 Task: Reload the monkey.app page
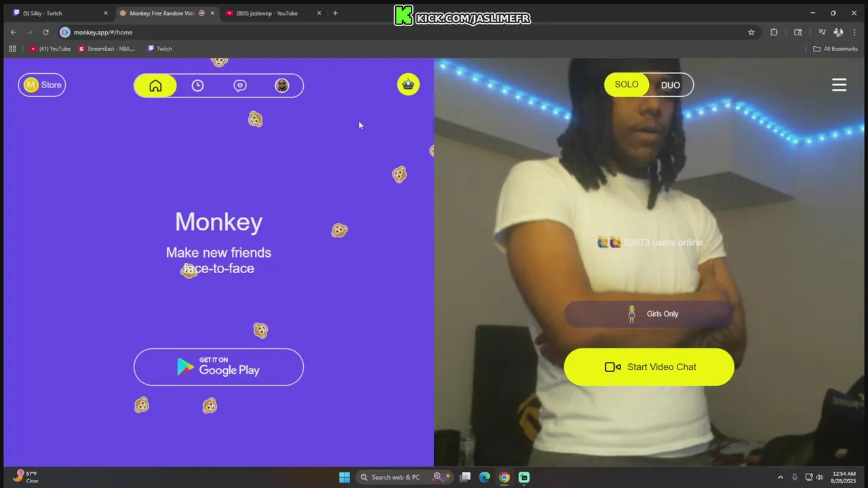coord(45,32)
